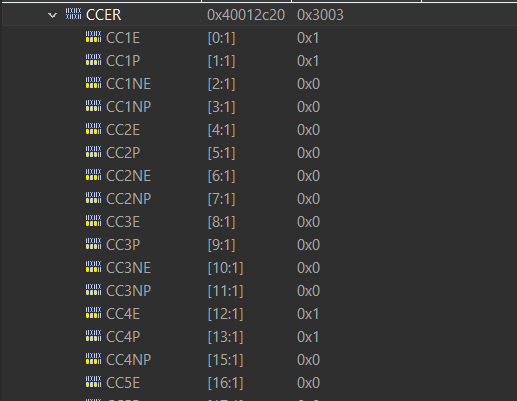
Task: Click the CC4NP bitfield icon
Action: [93, 359]
